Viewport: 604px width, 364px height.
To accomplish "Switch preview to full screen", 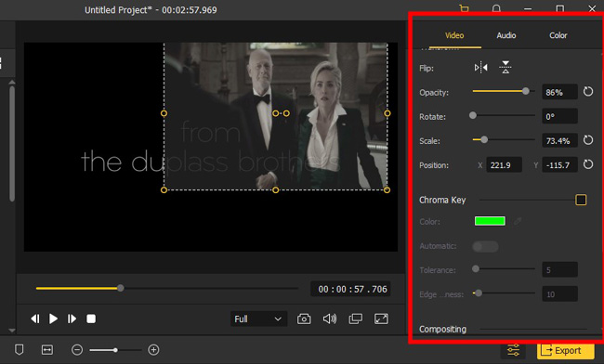I will tap(381, 319).
